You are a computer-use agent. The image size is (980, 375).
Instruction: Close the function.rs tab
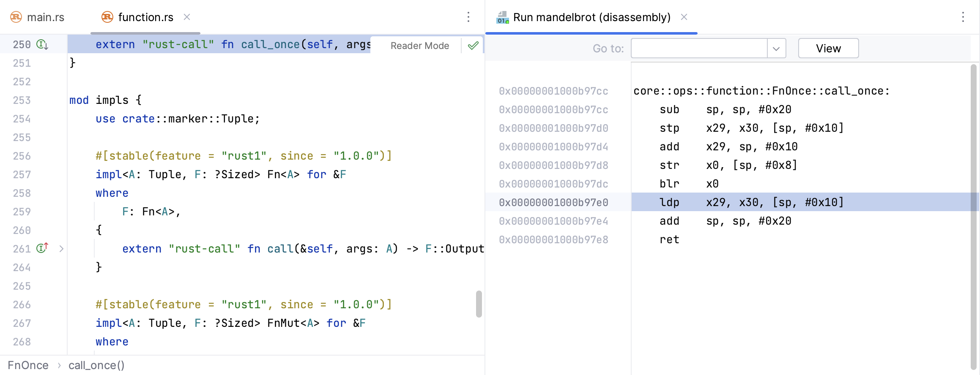tap(187, 17)
